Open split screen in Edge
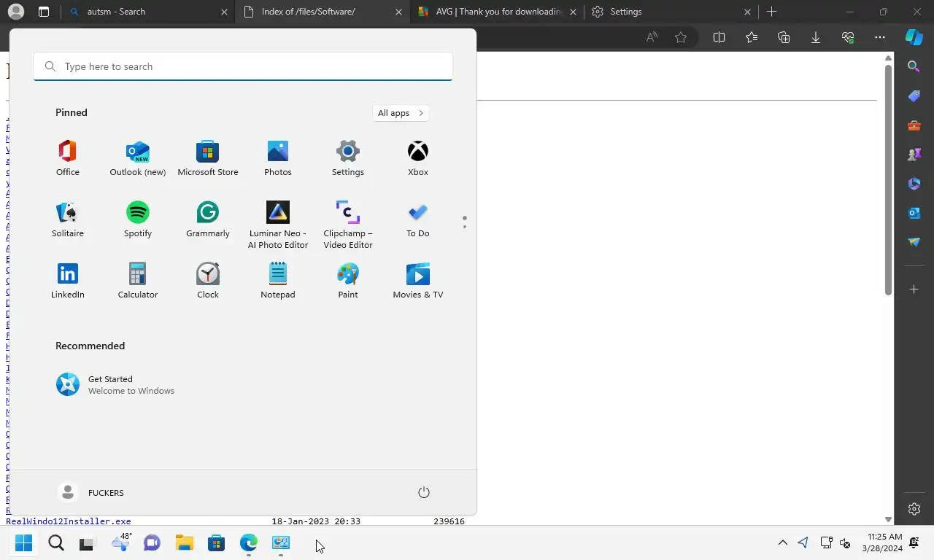Viewport: 934px width, 560px height. coord(719,37)
